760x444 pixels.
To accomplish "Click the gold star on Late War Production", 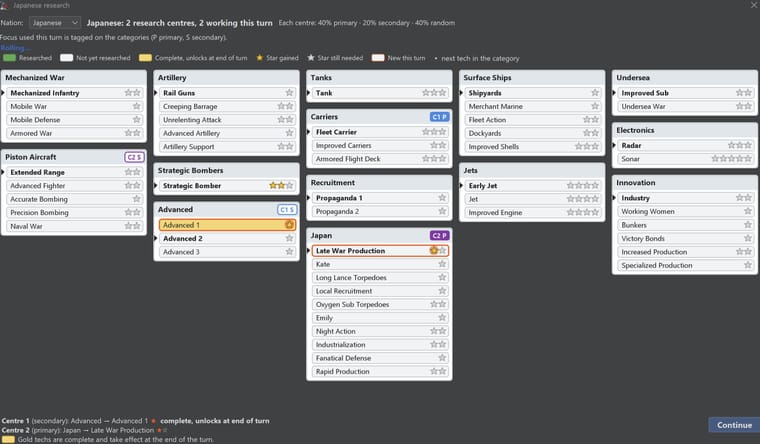I will pos(434,251).
